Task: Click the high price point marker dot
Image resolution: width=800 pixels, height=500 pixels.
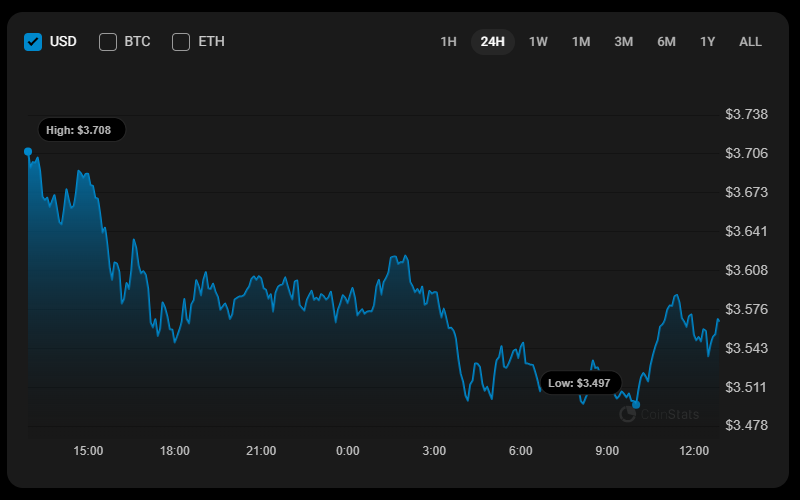Action: [28, 152]
